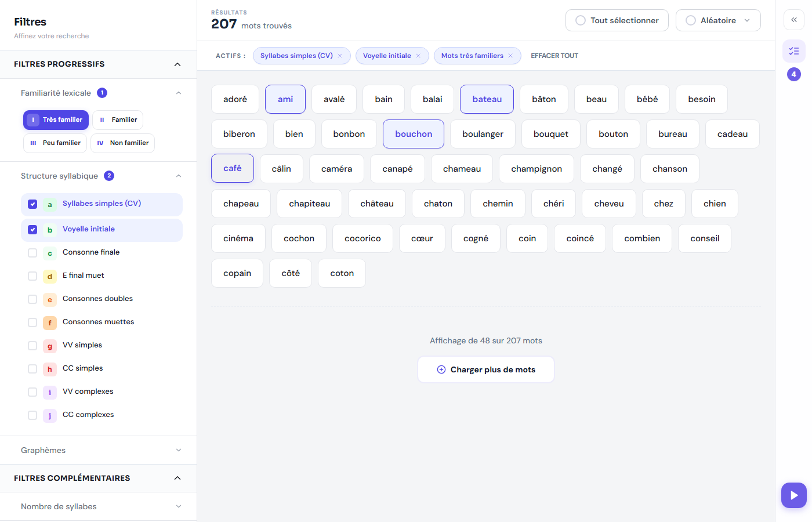Open the Aléatoire dropdown arrow

747,20
